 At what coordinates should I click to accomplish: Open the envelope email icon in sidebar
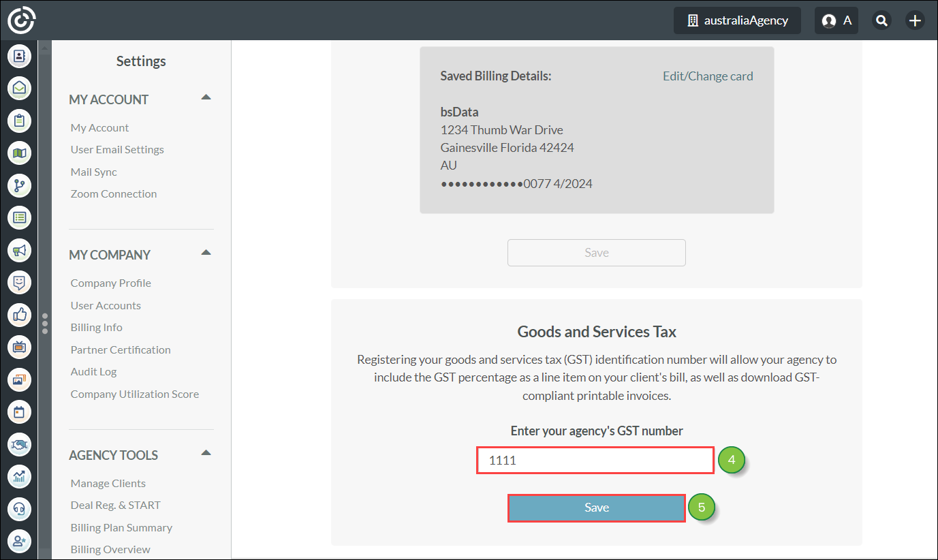pyautogui.click(x=20, y=88)
